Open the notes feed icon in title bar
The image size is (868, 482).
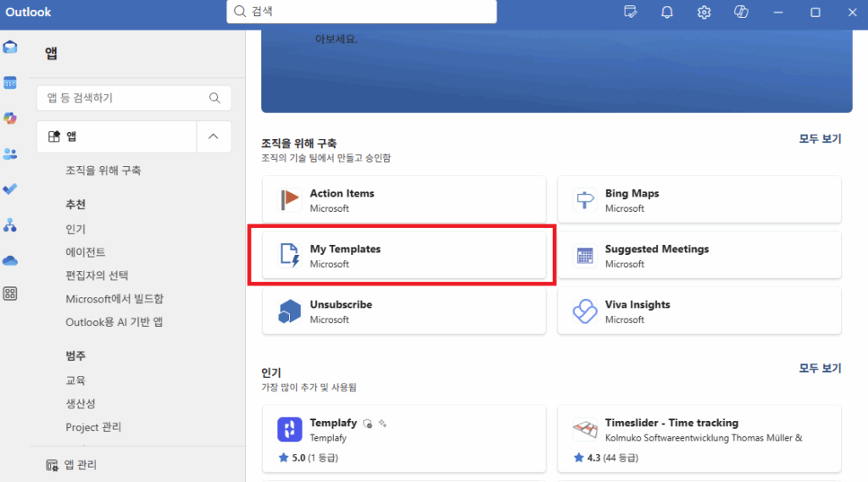point(630,12)
